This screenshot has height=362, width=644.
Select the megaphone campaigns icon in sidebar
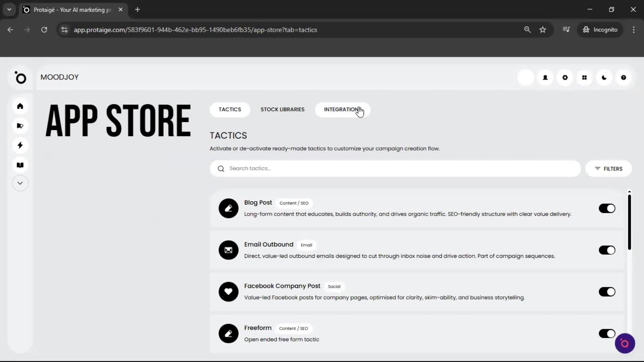tap(20, 126)
